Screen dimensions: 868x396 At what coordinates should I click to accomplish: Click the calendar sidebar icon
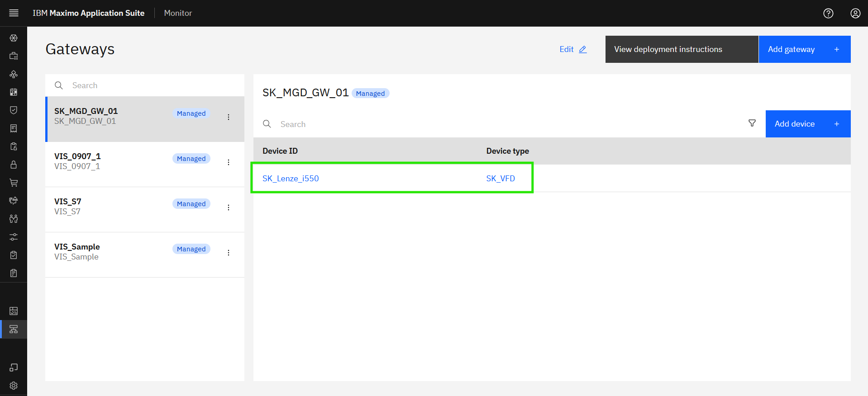14,92
